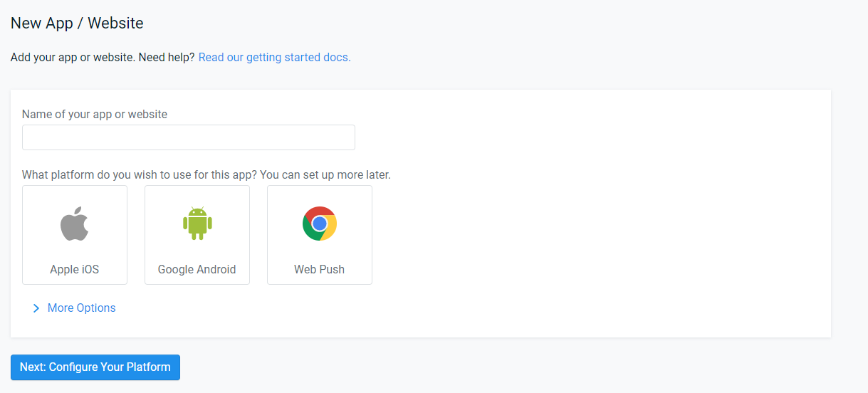Click the 'Apple iOS' text label

[75, 269]
